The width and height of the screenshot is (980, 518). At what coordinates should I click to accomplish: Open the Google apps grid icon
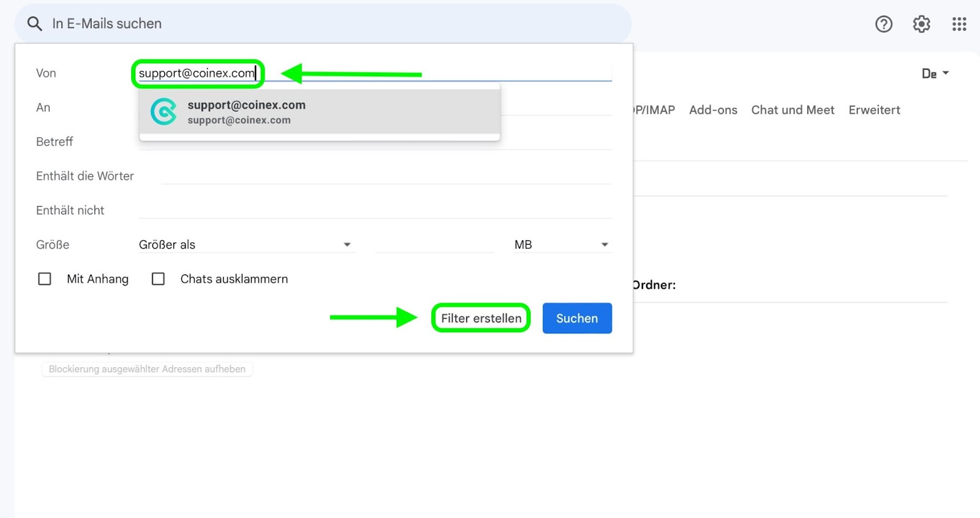coord(959,24)
